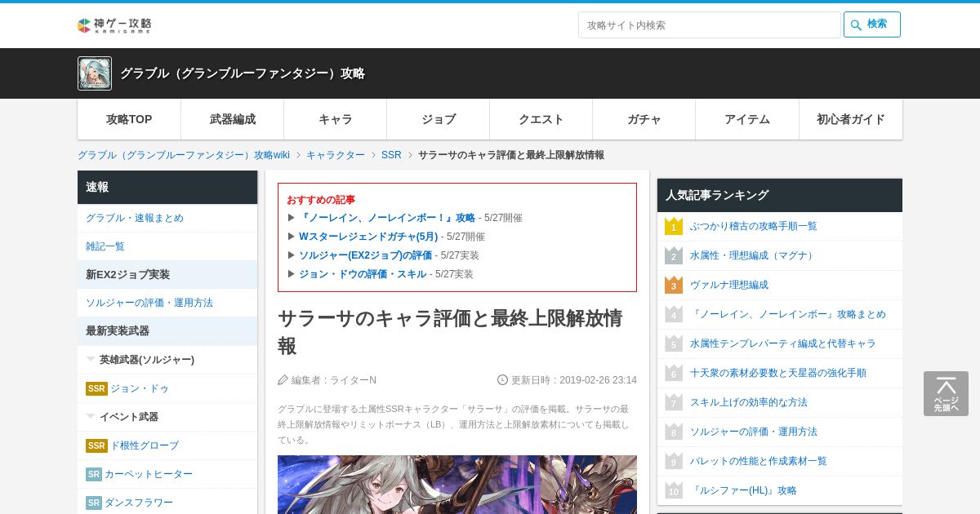The height and width of the screenshot is (514, 980).
Task: Open カーペットヒーター weapon link
Action: 149,474
